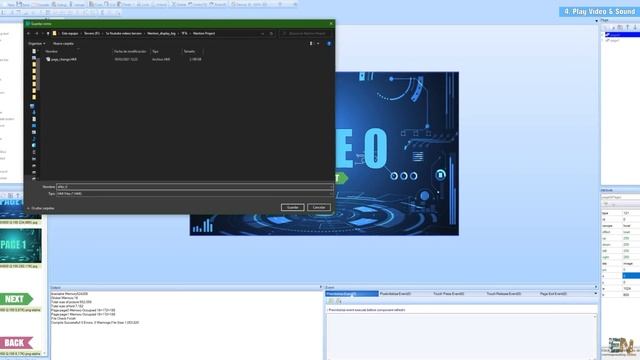Click the Nombre file name field
Viewport: 640px width, 360px height.
195,187
